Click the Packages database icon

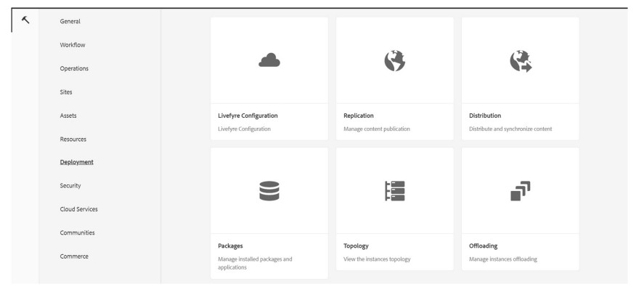[x=269, y=191]
